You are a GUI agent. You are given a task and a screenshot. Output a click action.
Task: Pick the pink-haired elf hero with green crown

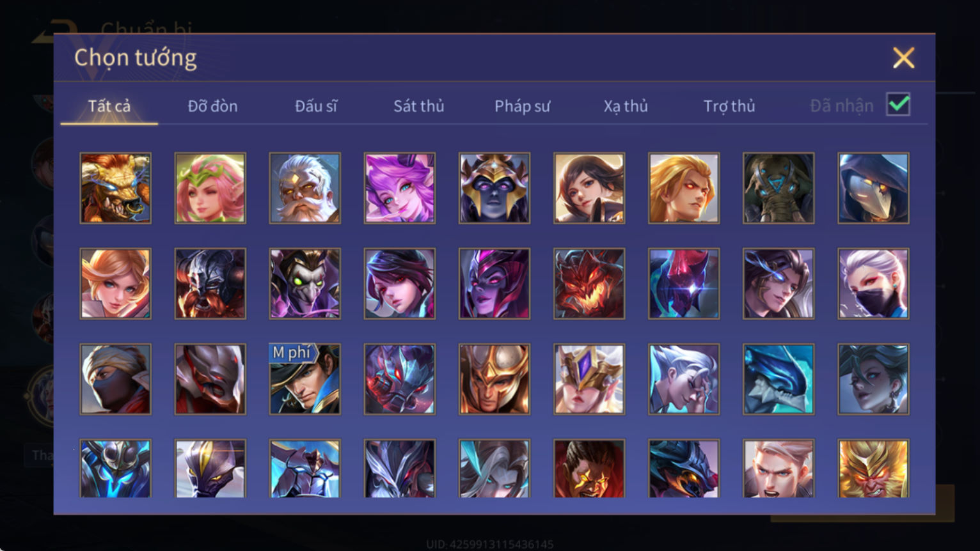[210, 188]
